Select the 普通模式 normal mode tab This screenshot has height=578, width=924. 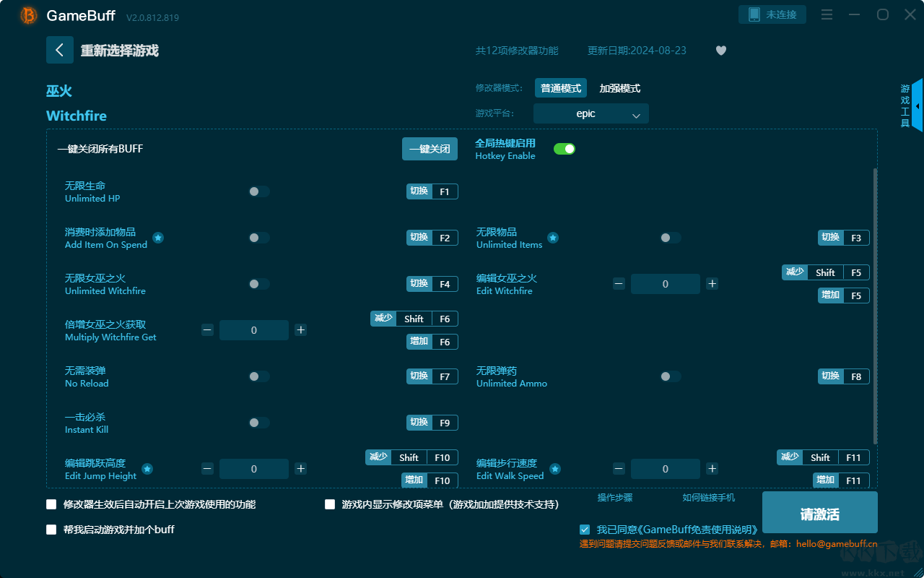561,88
